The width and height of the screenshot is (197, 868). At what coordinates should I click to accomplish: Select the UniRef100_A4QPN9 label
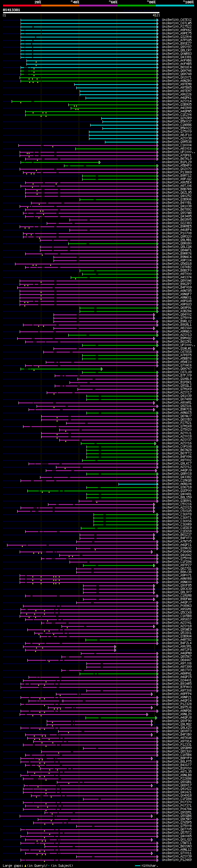[176, 653]
